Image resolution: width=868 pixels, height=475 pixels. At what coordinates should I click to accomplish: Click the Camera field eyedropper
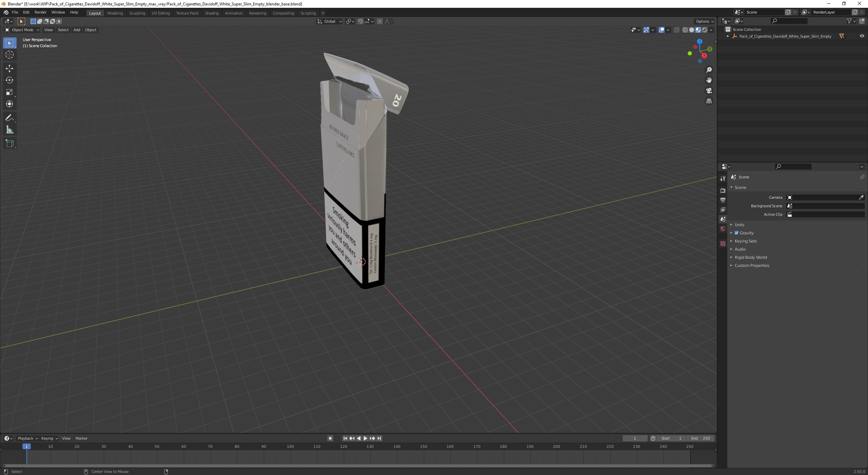(x=861, y=197)
